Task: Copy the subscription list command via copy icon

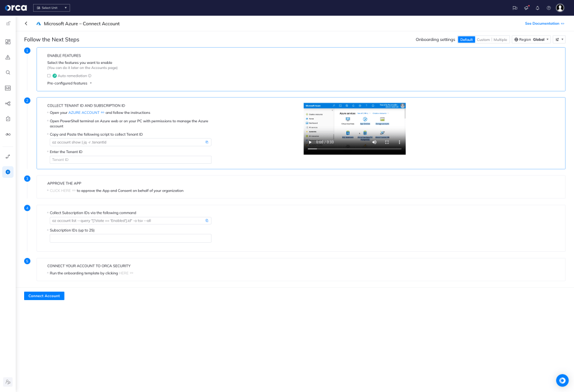Action: click(x=206, y=220)
